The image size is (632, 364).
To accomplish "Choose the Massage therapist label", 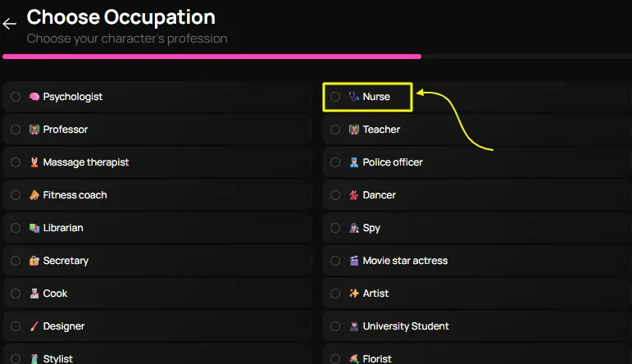I will [86, 162].
